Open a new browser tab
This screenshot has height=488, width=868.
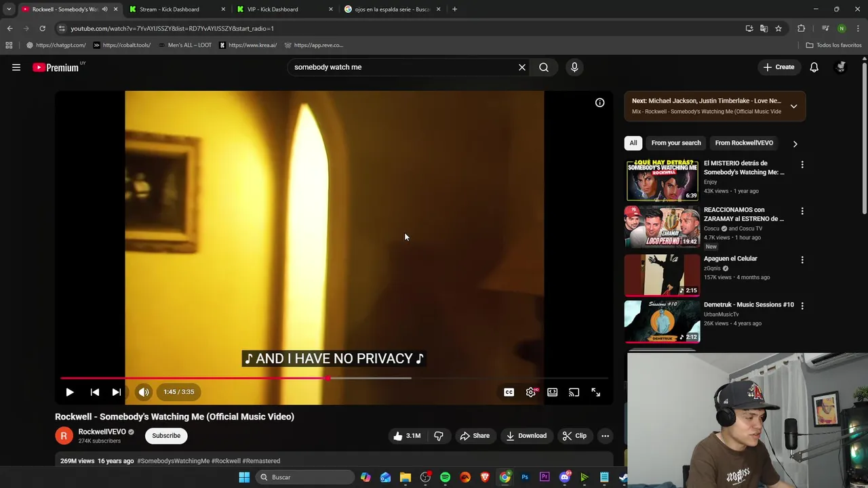454,9
